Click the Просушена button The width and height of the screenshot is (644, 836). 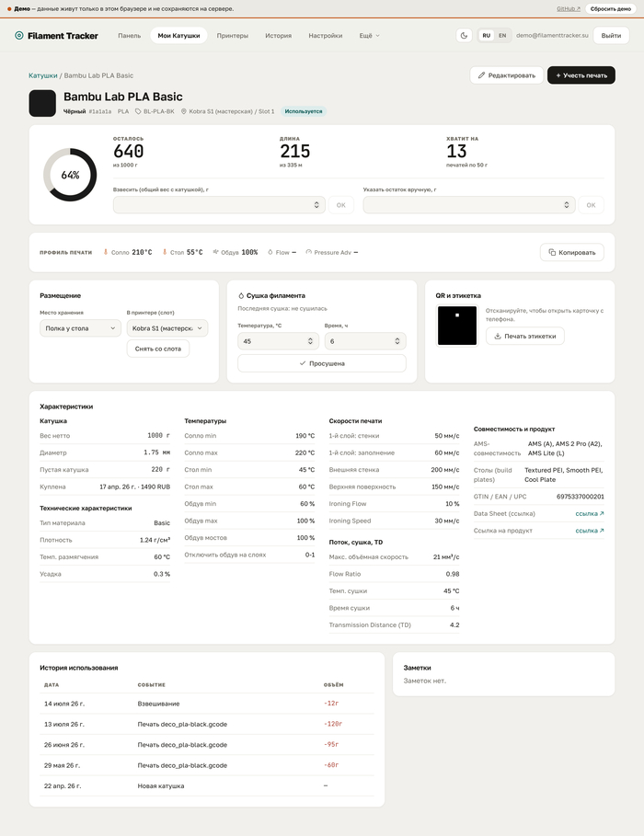(x=322, y=363)
